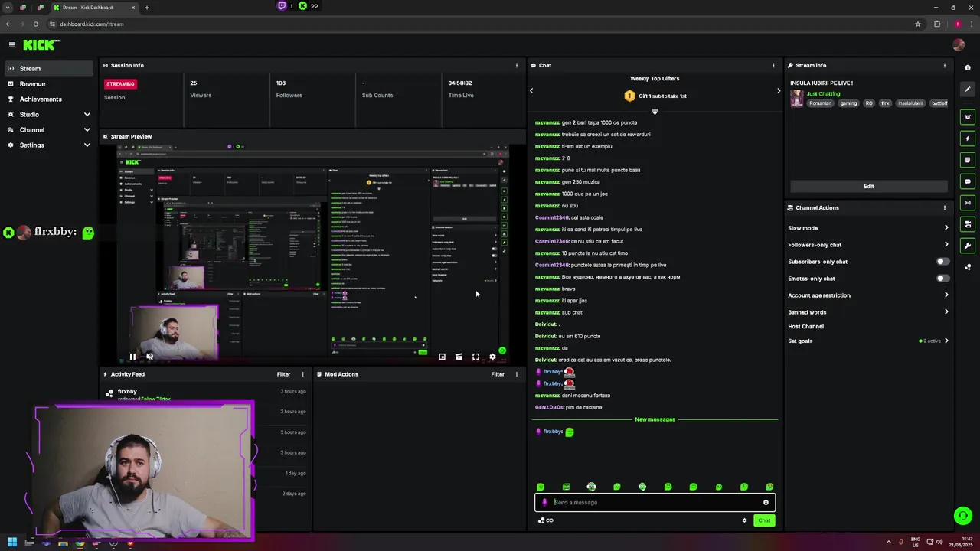Edit the stream info

coord(869,186)
